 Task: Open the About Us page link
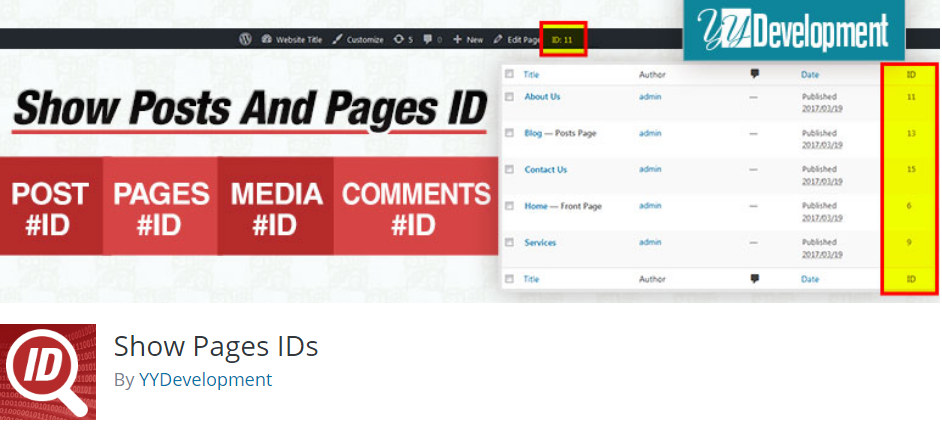coord(542,96)
